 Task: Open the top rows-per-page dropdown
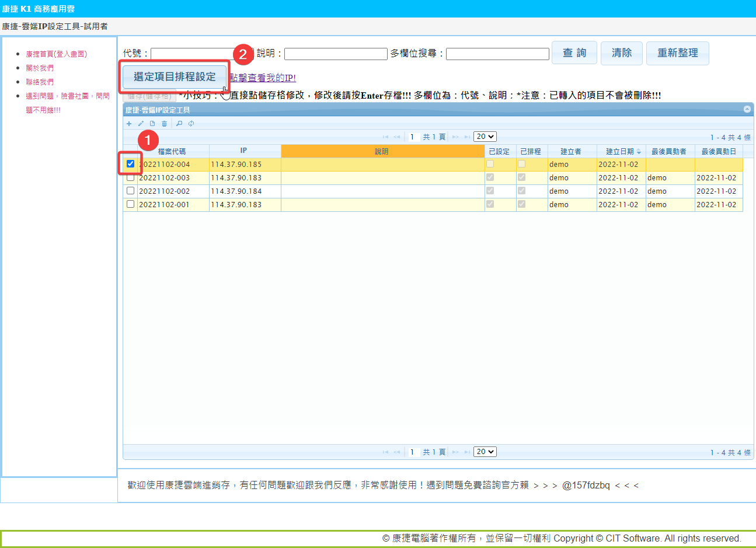[485, 137]
